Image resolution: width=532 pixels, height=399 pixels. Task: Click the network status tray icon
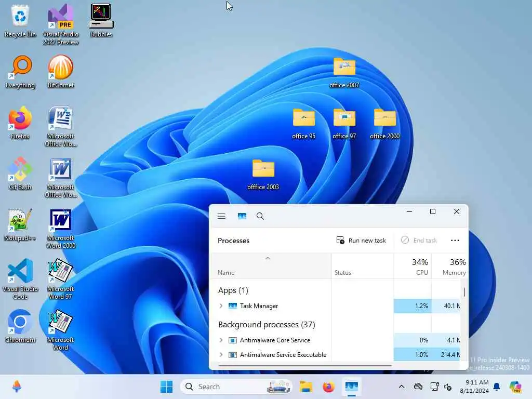point(434,387)
